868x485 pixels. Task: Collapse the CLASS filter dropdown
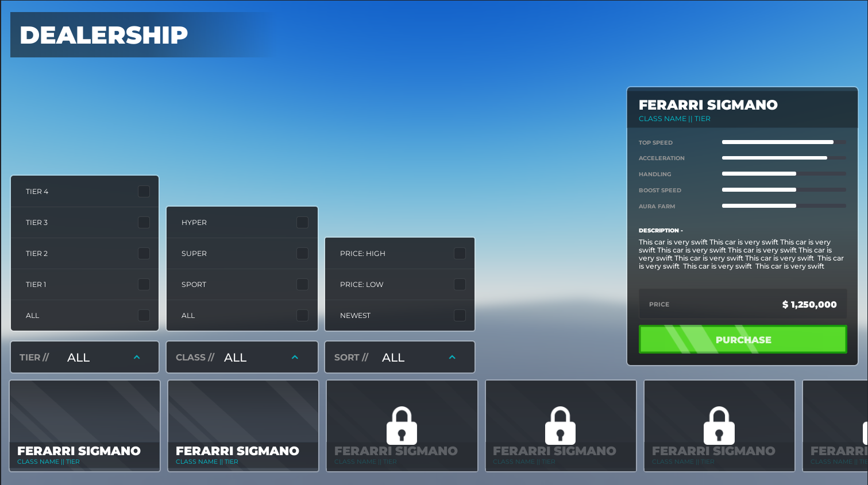coord(242,357)
